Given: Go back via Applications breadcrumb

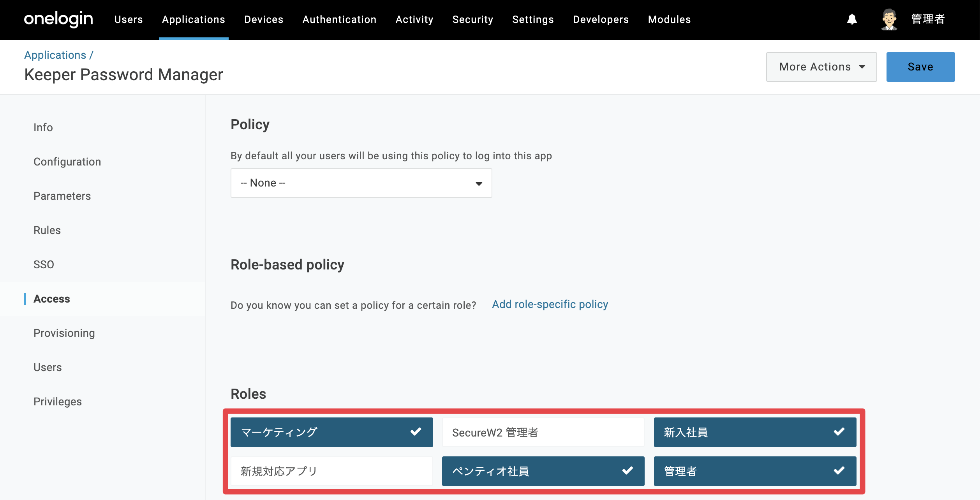Looking at the screenshot, I should 55,55.
